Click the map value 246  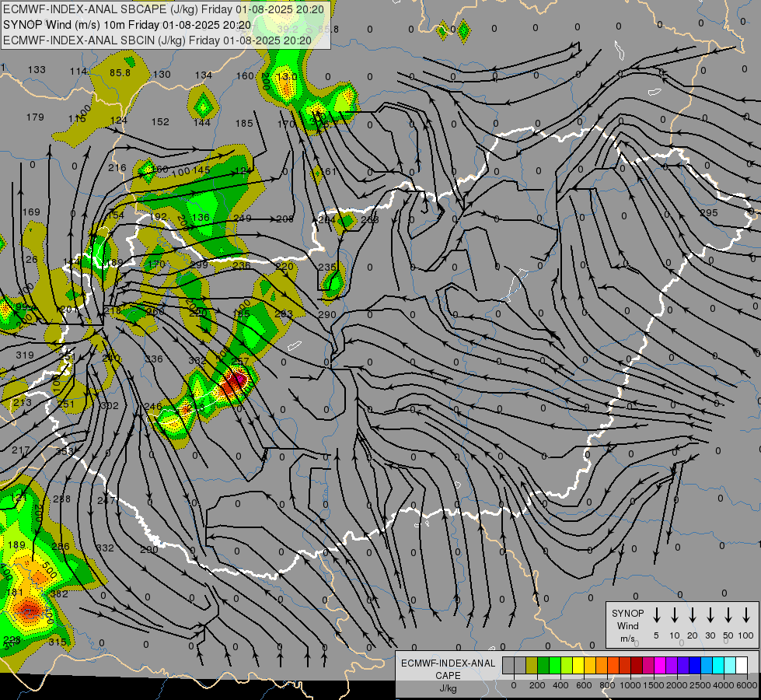(x=153, y=406)
